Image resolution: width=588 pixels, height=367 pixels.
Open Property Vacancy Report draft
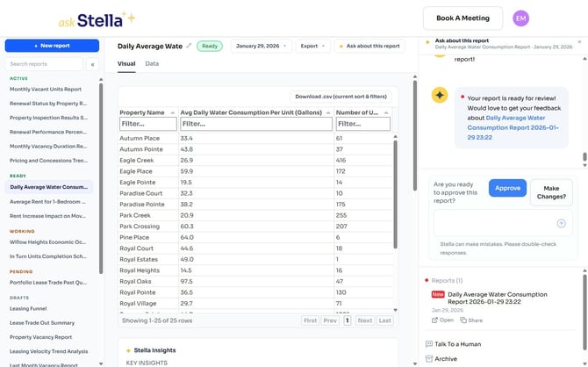tap(40, 337)
